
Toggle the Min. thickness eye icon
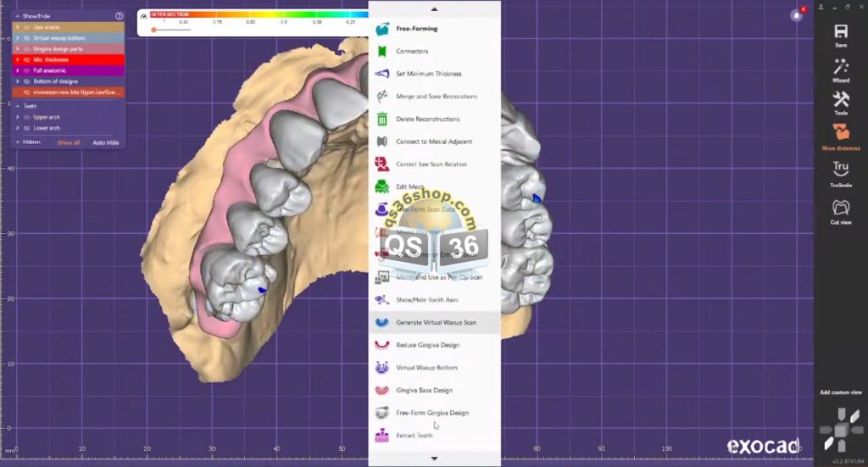click(x=26, y=60)
